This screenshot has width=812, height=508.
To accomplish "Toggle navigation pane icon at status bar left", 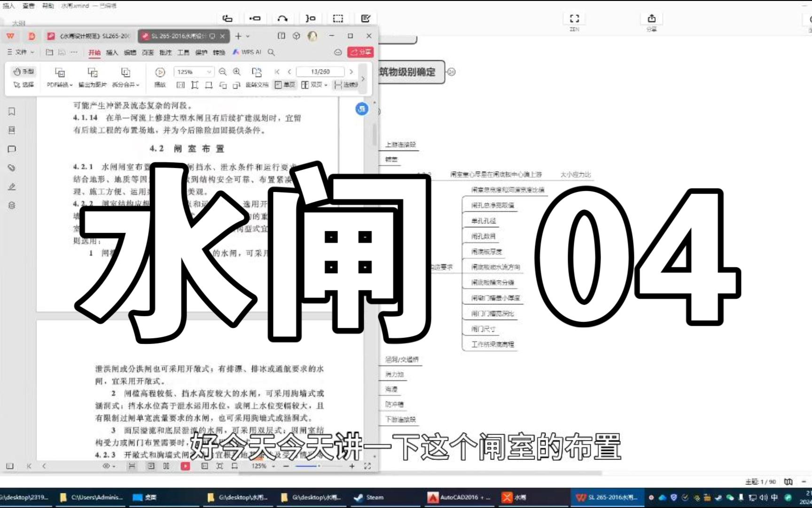I will 10,466.
